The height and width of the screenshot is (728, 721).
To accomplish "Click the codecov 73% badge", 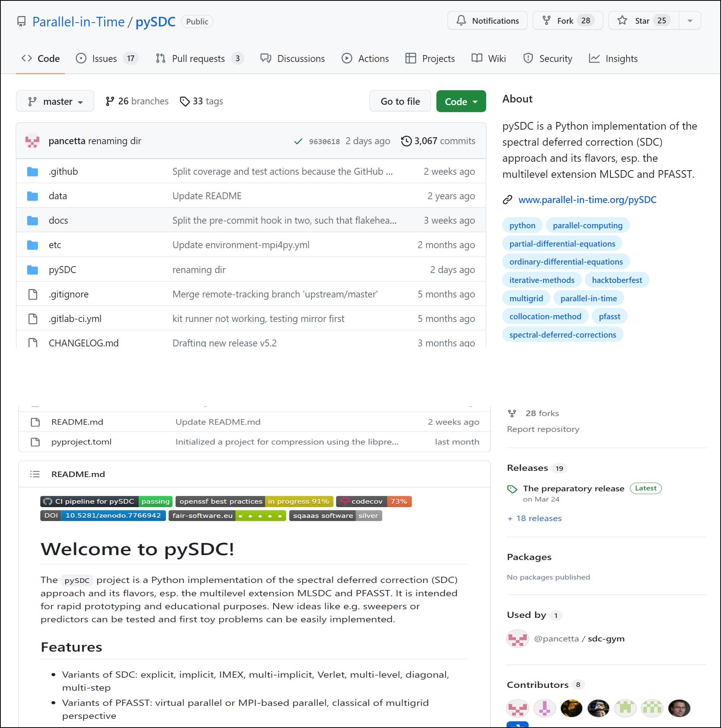I will click(374, 501).
